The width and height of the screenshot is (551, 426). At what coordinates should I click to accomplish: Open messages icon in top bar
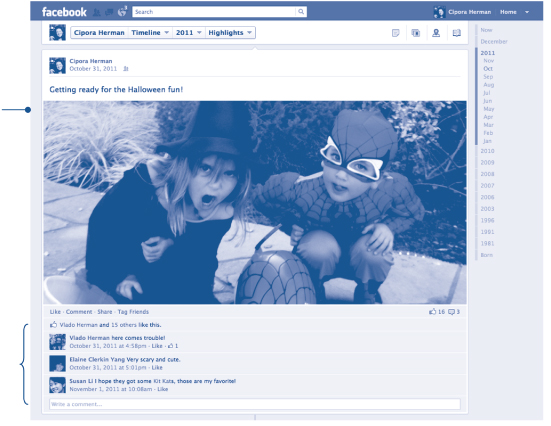click(109, 12)
